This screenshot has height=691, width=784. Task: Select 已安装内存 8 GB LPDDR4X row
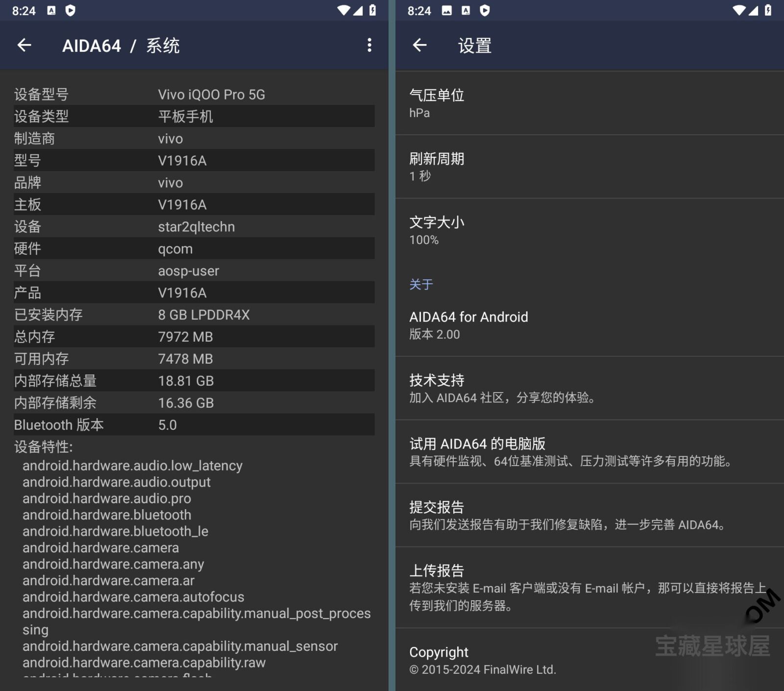pos(194,315)
